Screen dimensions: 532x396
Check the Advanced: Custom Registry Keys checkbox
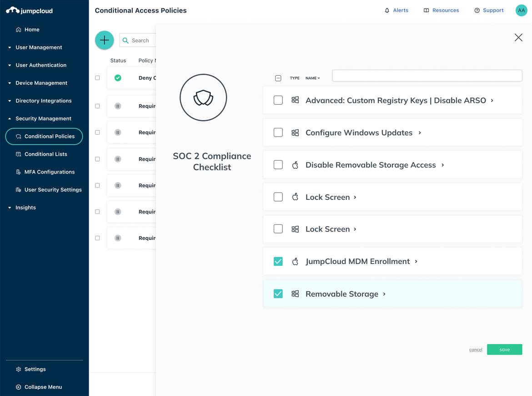(278, 100)
